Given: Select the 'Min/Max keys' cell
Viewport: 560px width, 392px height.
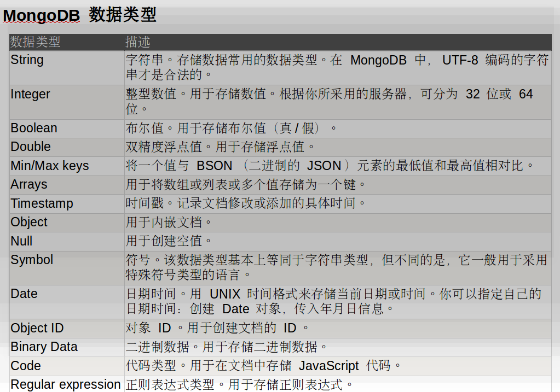Looking at the screenshot, I should [67, 166].
